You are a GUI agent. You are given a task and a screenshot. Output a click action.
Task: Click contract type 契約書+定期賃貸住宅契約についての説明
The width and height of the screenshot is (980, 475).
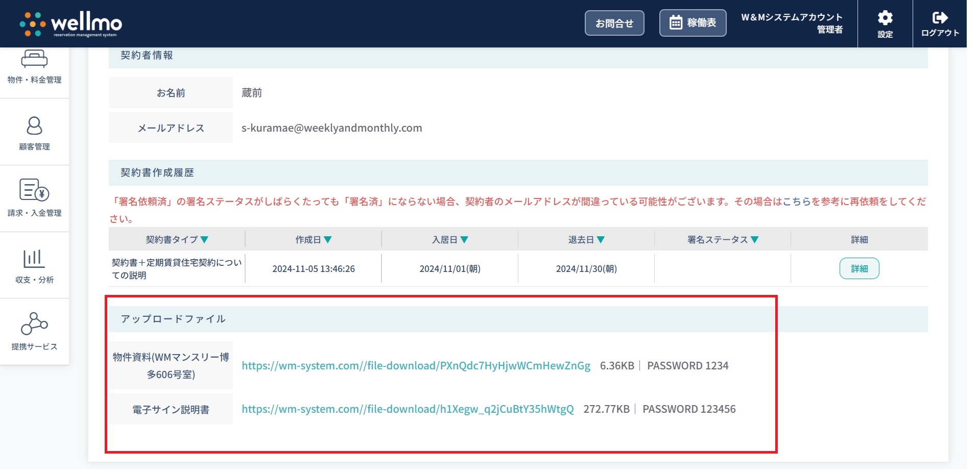(177, 269)
